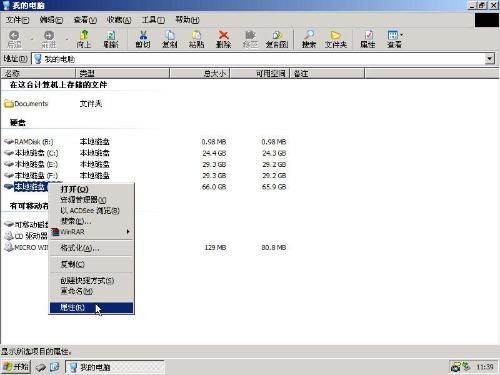Screen dimensions: 500x375
Task: Select the RAMDisk (B:) drive icon
Action: pyautogui.click(x=9, y=142)
